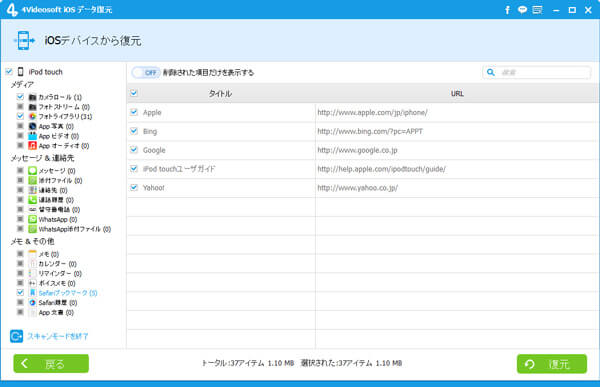Click the スキャンモードを終了 link
The width and height of the screenshot is (600, 387).
[58, 336]
